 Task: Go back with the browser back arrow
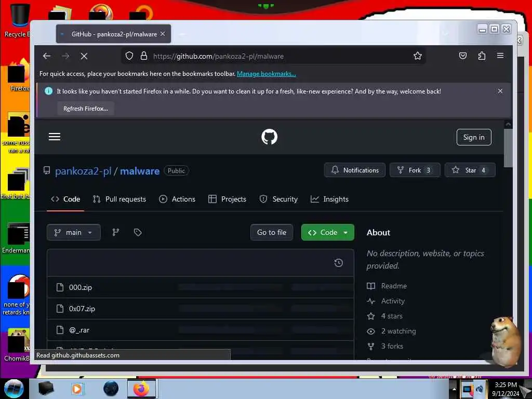[x=47, y=56]
